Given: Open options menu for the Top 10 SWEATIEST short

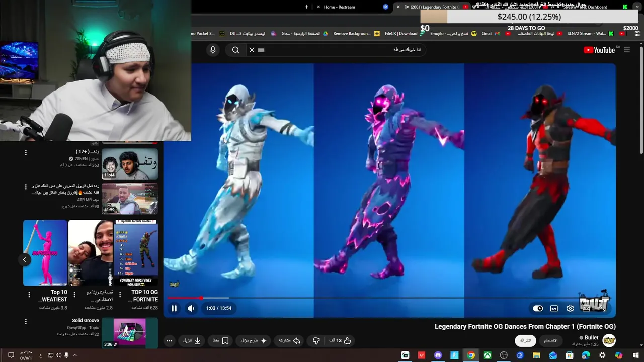Looking at the screenshot, I should tap(29, 295).
